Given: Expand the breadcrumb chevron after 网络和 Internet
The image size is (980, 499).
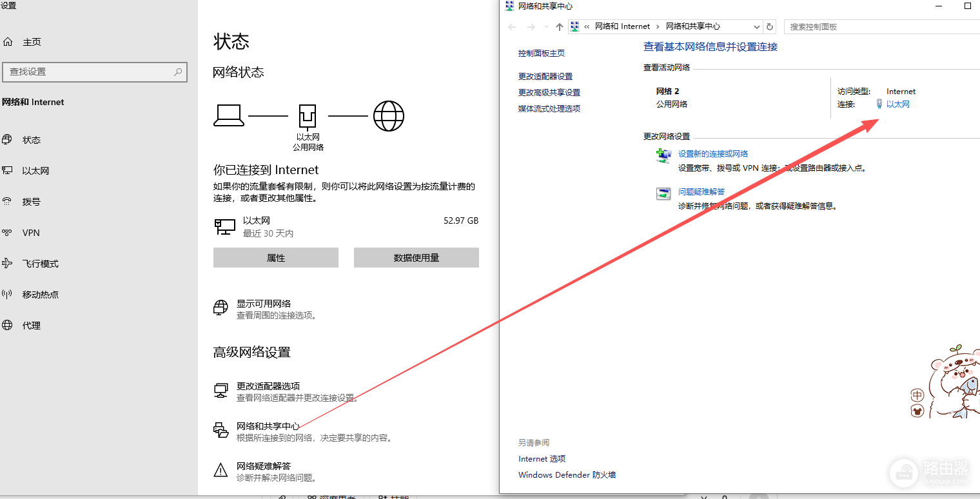Looking at the screenshot, I should click(x=658, y=26).
